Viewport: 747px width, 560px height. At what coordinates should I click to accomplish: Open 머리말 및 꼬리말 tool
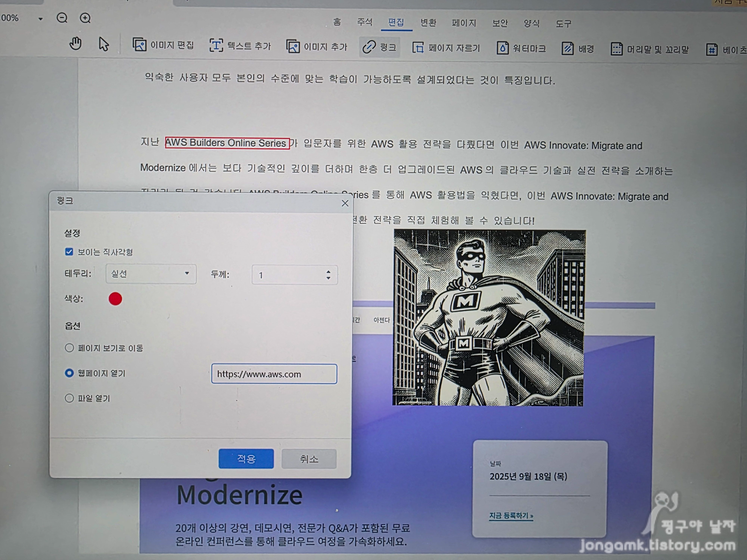click(650, 50)
